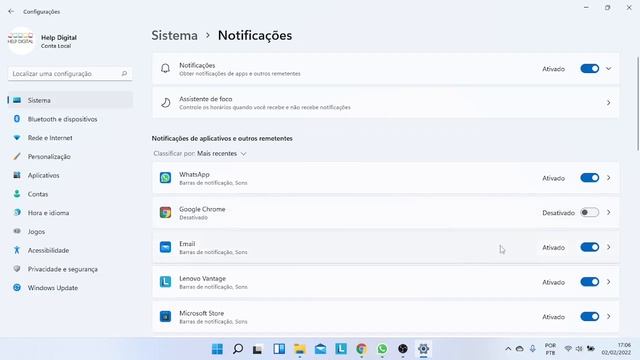The width and height of the screenshot is (640, 360).
Task: Click the search magnifier in settings box
Action: [124, 73]
